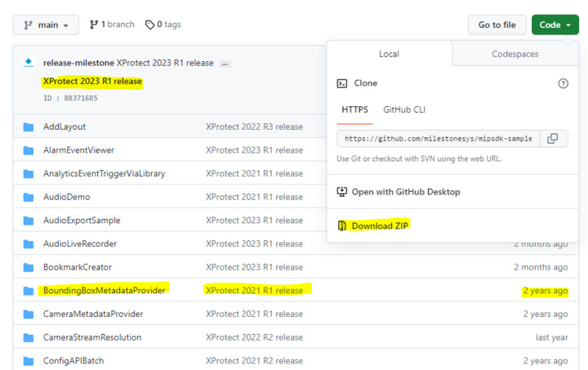
Task: Click the AudioDemo folder icon
Action: click(x=29, y=197)
